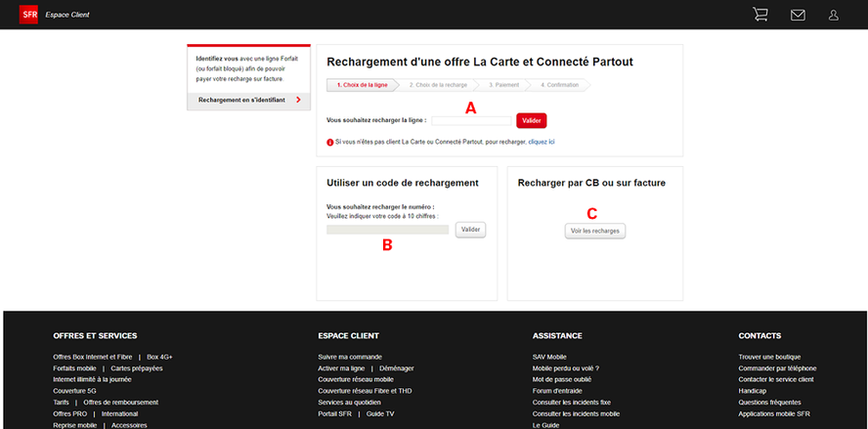Open 'Handicap' contacts link
Image resolution: width=868 pixels, height=429 pixels.
[753, 391]
